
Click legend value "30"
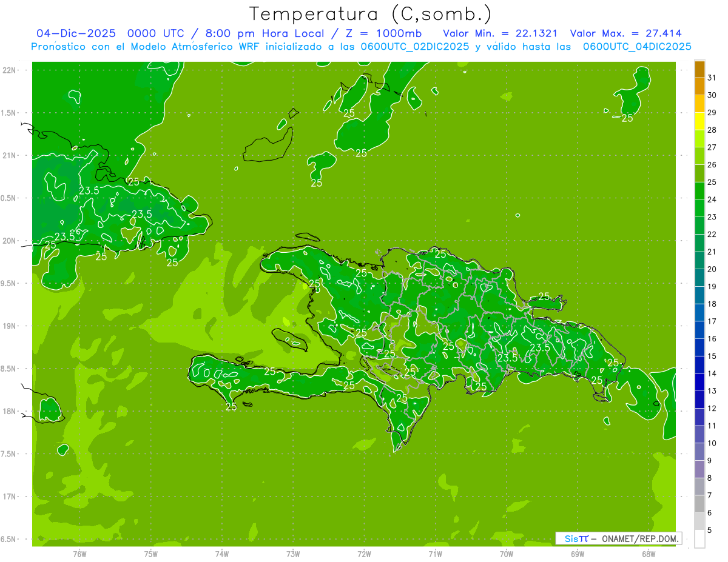pyautogui.click(x=712, y=95)
